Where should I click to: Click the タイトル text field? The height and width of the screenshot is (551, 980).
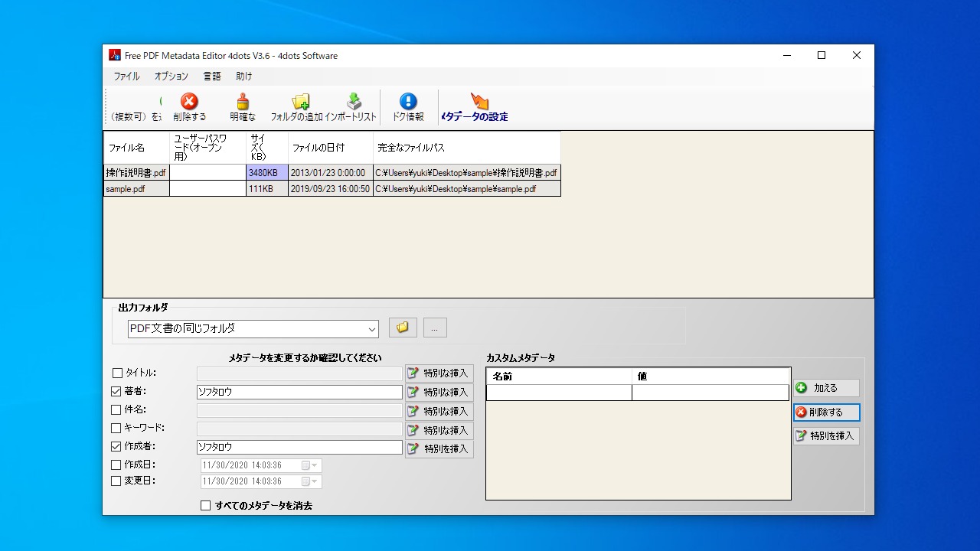(299, 373)
